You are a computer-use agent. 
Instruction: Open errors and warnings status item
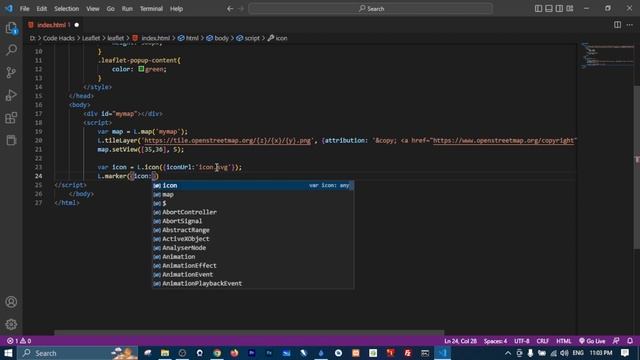click(19, 341)
